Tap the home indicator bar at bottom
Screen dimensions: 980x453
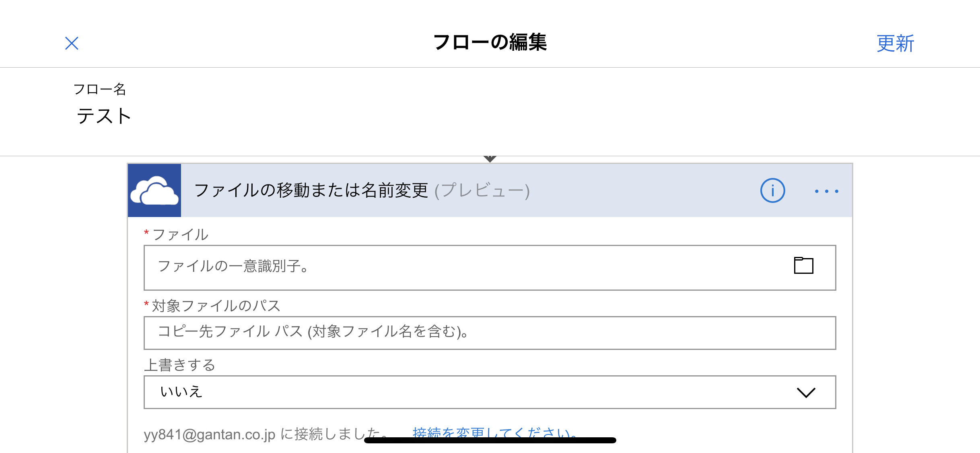[490, 440]
